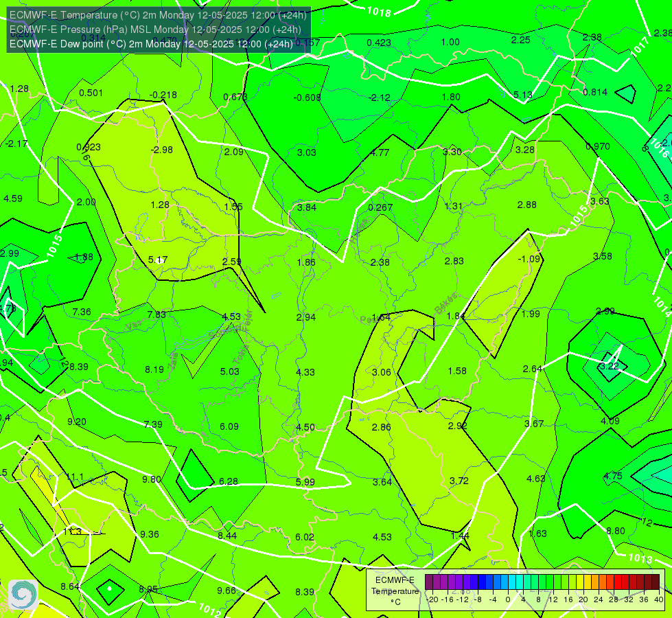The image size is (672, 618).
Task: Click the dew point value 6.09
Action: pos(229,426)
